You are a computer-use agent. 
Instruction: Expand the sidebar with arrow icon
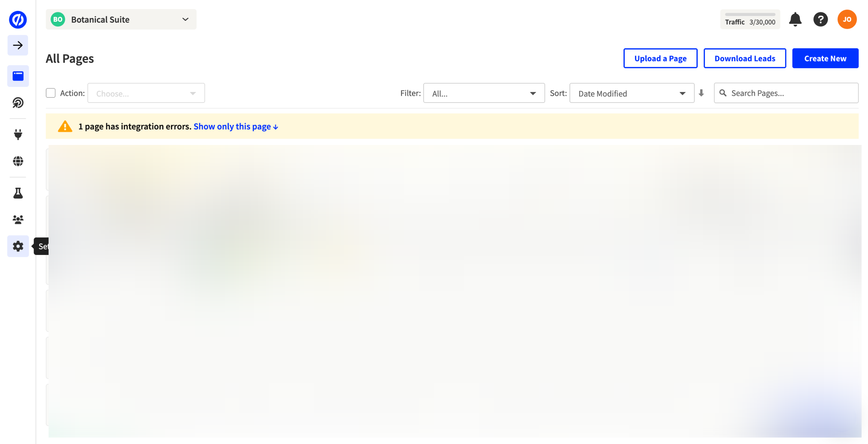pyautogui.click(x=18, y=45)
